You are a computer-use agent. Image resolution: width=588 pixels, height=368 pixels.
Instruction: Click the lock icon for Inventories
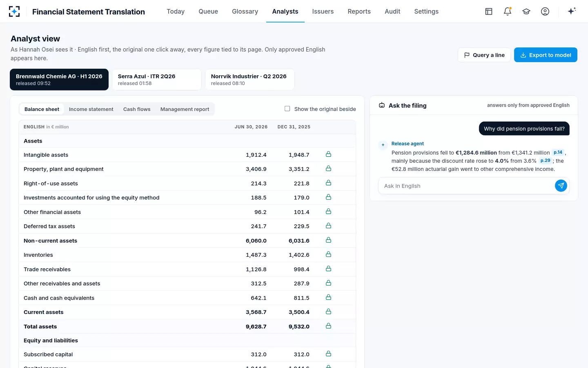pos(328,254)
